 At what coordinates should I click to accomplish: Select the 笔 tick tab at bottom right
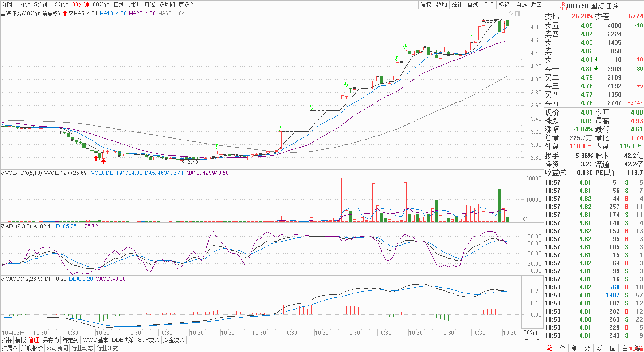click(550, 348)
